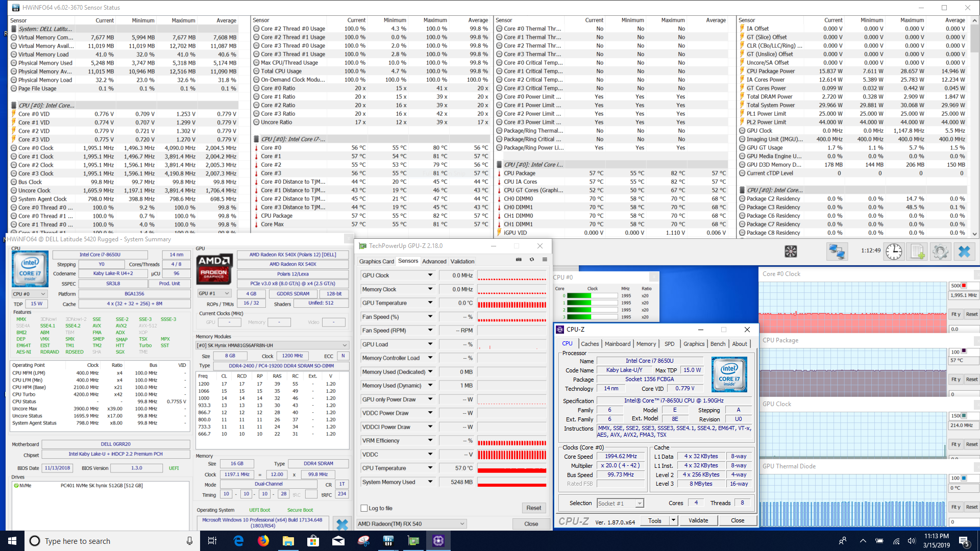Viewport: 980px width, 551px height.
Task: Click Core #0 Clock graph maximum value field
Action: pyautogui.click(x=955, y=285)
